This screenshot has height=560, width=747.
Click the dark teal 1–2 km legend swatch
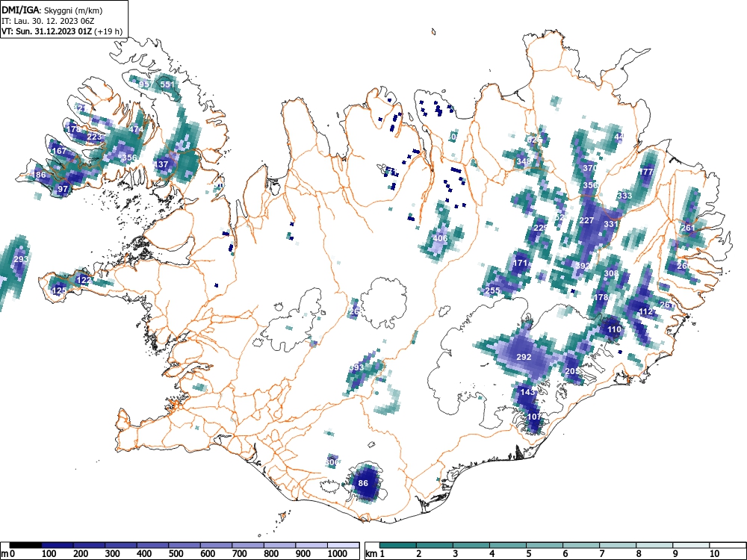pos(398,545)
